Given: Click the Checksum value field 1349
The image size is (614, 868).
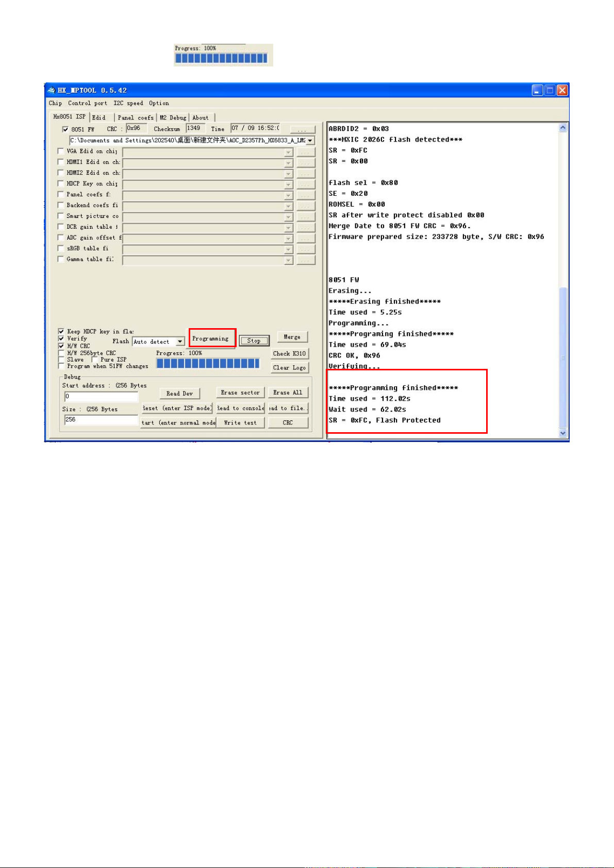Looking at the screenshot, I should pyautogui.click(x=196, y=128).
